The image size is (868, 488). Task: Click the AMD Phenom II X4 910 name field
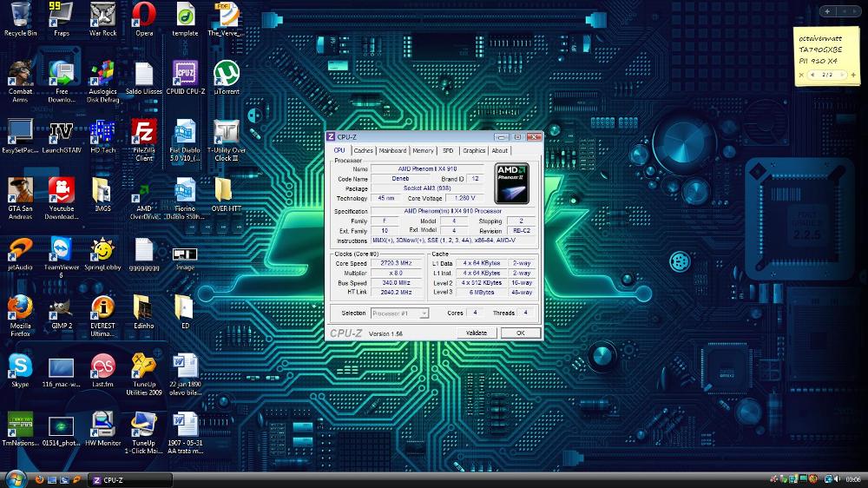coord(427,169)
